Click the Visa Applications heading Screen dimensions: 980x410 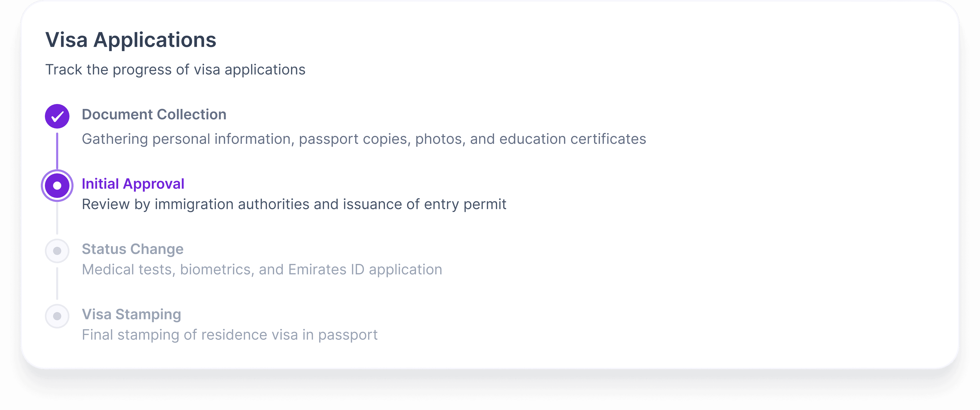130,40
